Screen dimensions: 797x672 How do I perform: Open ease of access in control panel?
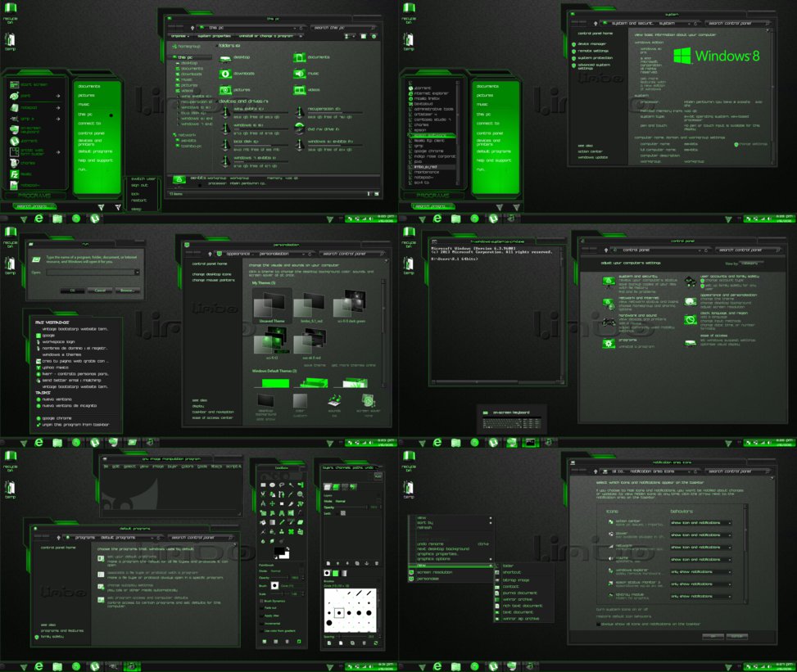pos(713,336)
